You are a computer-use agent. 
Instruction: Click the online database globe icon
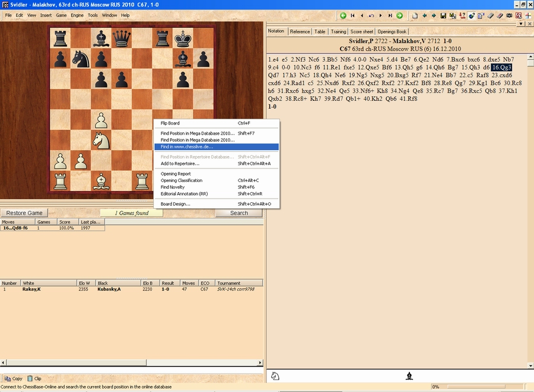471,15
